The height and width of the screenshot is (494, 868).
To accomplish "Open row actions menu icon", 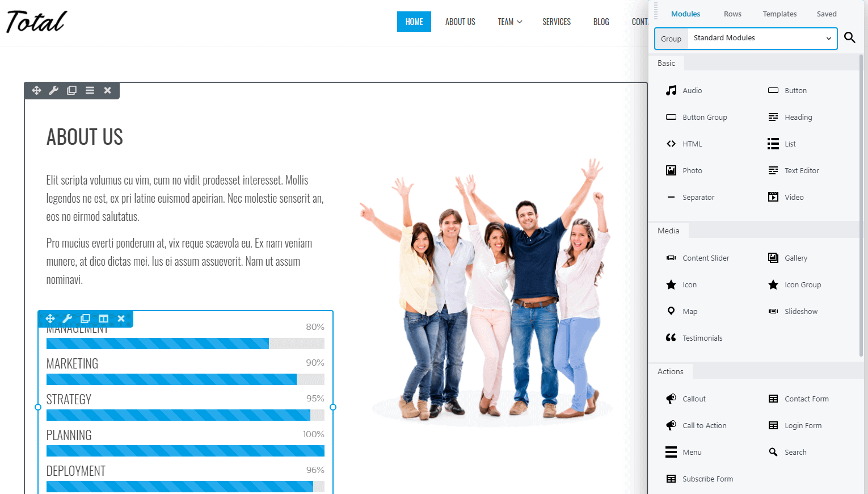I will pos(90,90).
